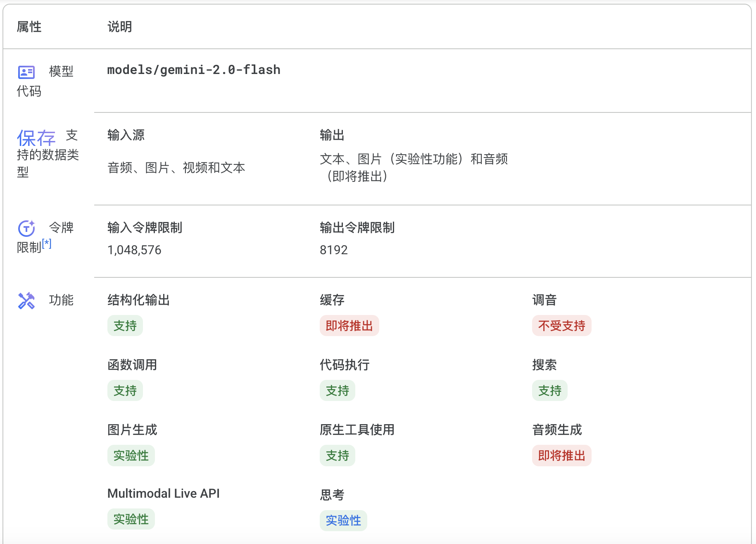The image size is (756, 544).
Task: Click the 即将推出 badge under 缓存
Action: [349, 326]
